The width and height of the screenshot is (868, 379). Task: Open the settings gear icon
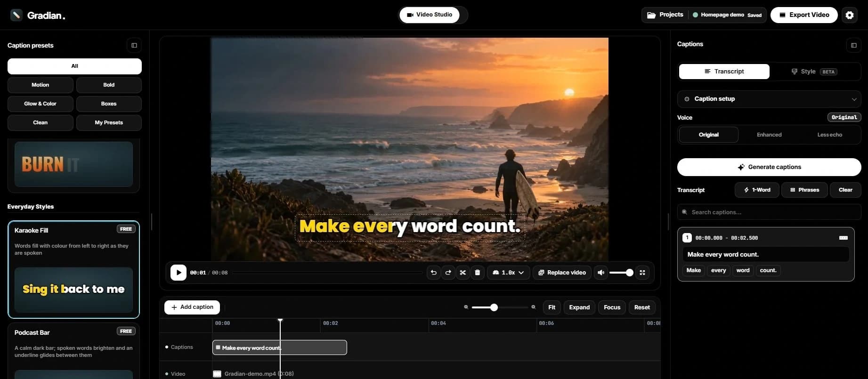pyautogui.click(x=849, y=15)
